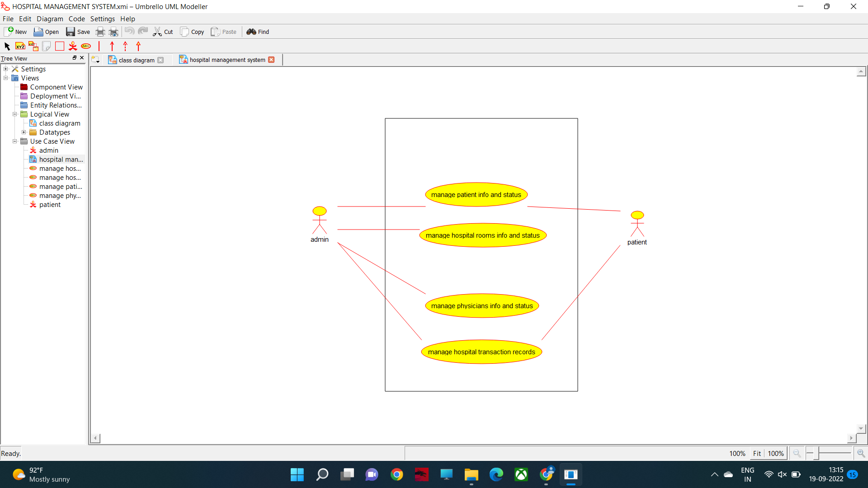Click the Find button
This screenshot has width=868, height=488.
(x=258, y=32)
